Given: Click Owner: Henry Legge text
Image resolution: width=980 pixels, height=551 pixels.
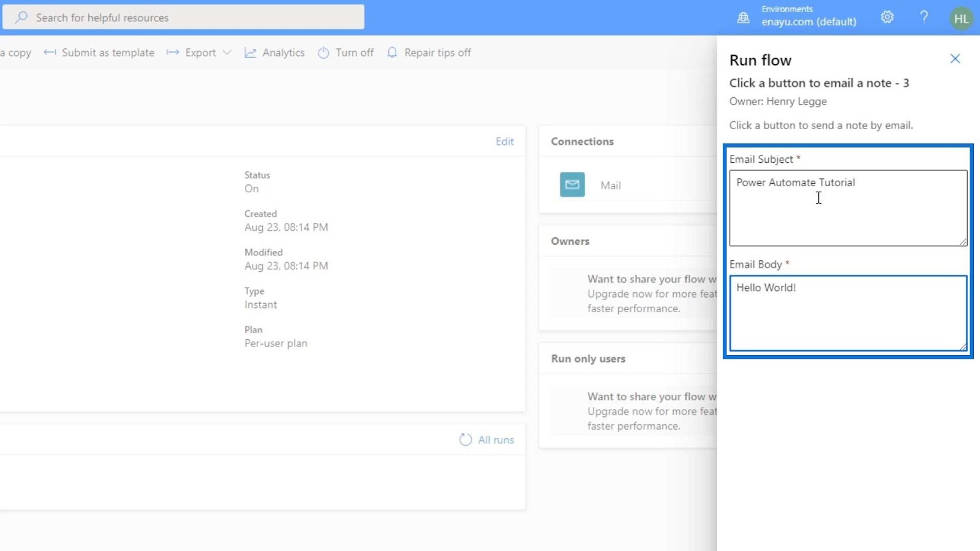Looking at the screenshot, I should [778, 102].
